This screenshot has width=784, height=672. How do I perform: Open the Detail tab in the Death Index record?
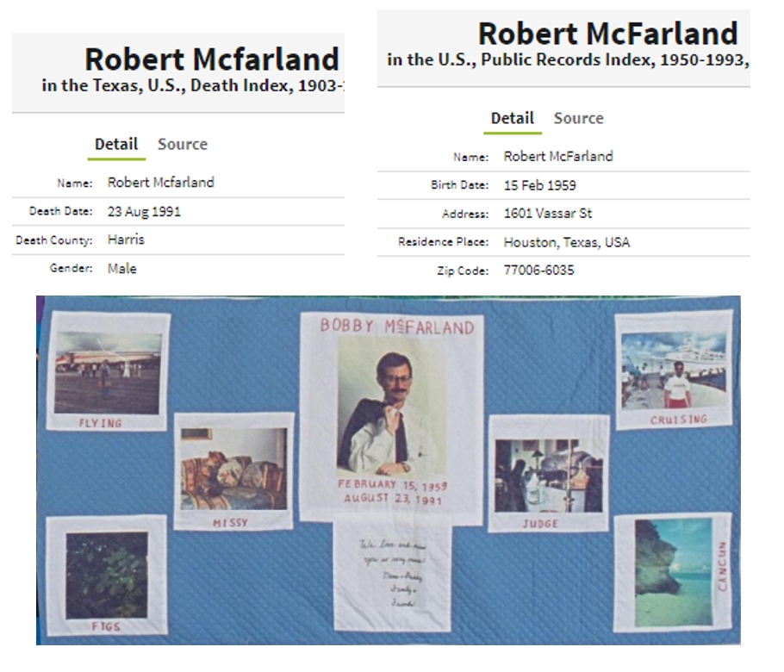[116, 145]
